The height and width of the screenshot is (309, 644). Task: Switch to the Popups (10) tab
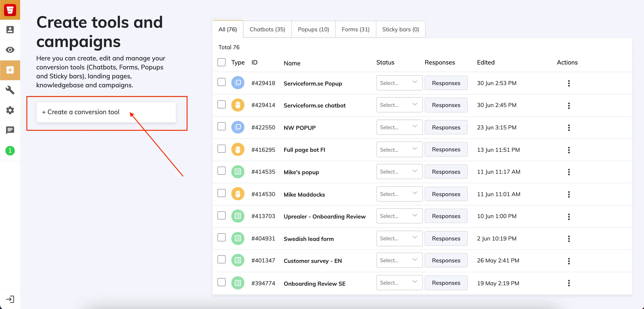coord(313,29)
